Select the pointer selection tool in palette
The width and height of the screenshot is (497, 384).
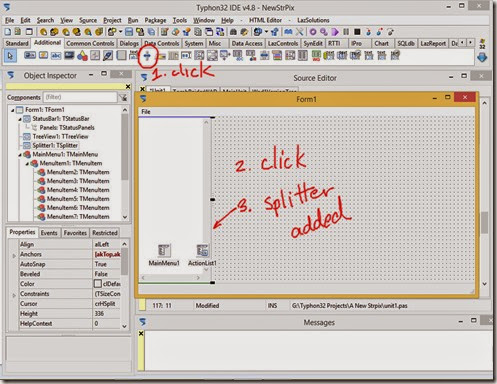10,56
